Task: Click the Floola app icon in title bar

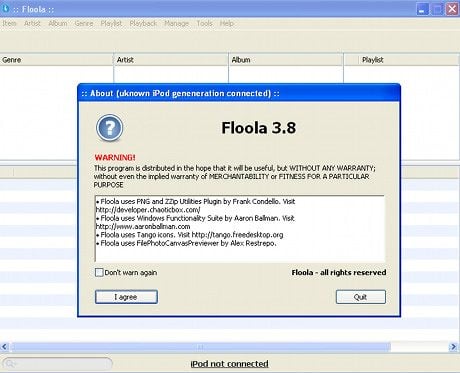Action: [5, 8]
